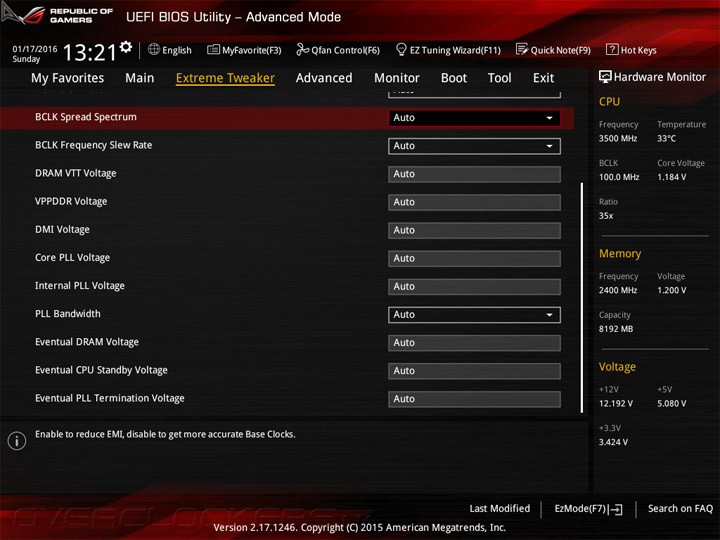Click the info circle icon

point(17,441)
